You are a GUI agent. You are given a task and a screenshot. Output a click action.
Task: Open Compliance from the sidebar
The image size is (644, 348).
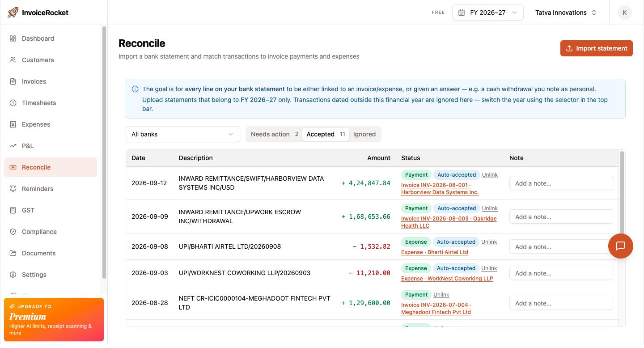[51, 232]
